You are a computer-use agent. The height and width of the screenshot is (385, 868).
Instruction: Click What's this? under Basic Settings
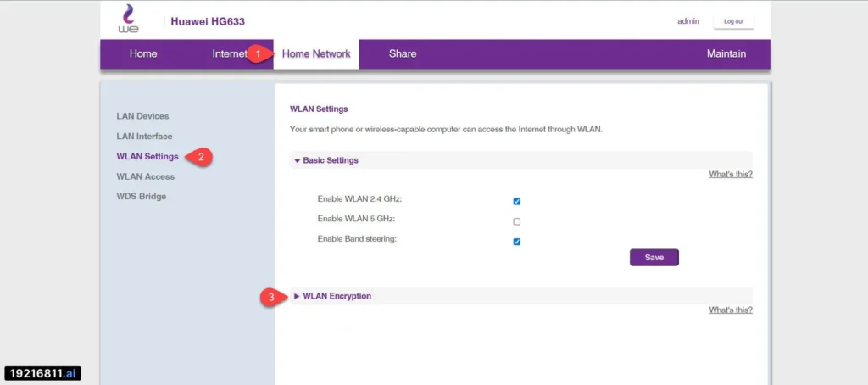(x=731, y=175)
